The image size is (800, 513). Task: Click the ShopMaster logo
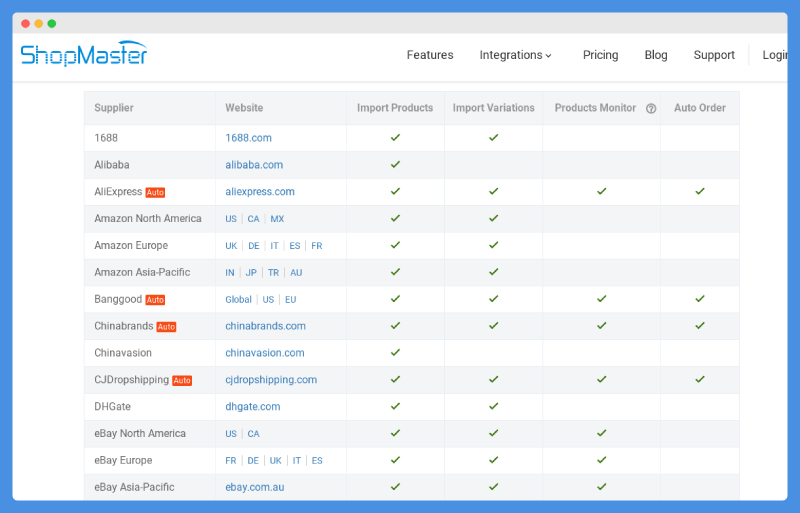tap(84, 54)
